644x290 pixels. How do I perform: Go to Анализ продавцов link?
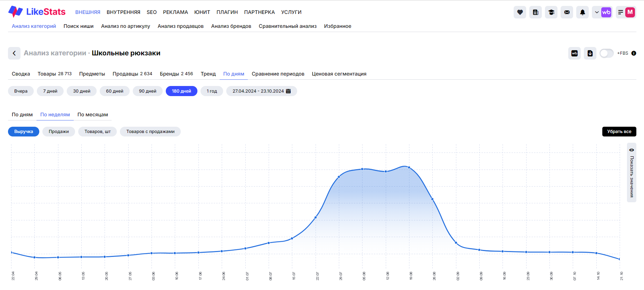(x=181, y=26)
